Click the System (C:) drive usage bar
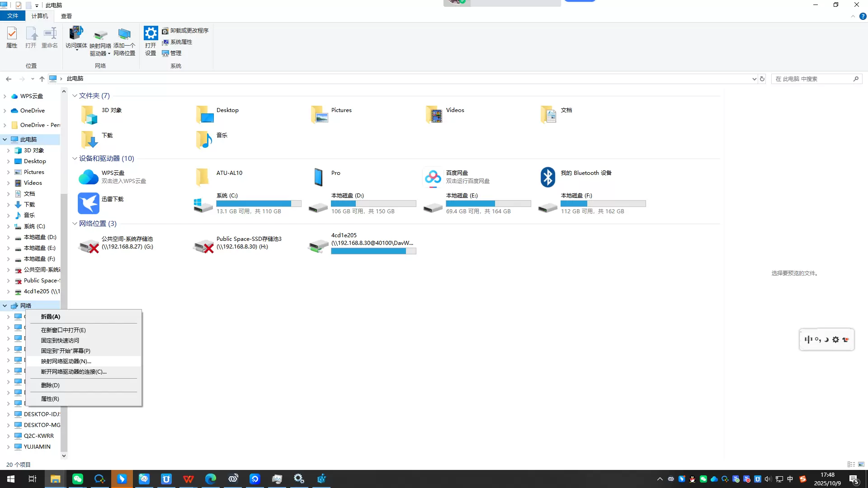 tap(259, 204)
